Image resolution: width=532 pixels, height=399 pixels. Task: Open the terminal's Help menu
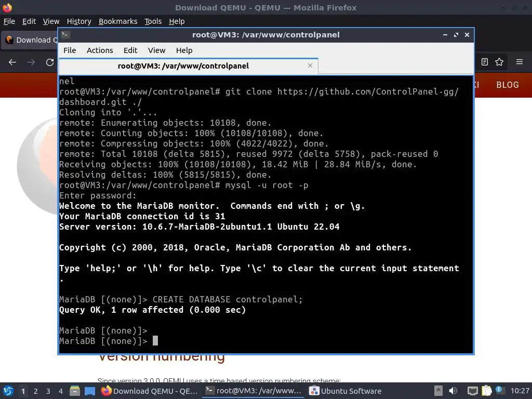[184, 50]
